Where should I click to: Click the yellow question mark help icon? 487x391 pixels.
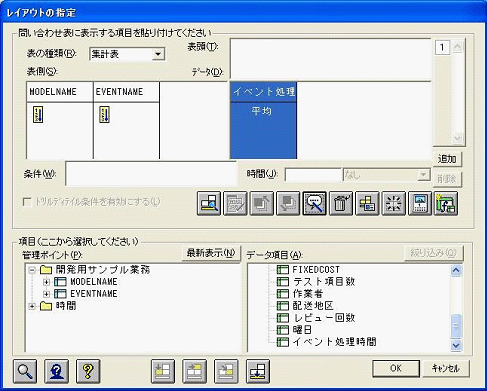click(x=88, y=371)
